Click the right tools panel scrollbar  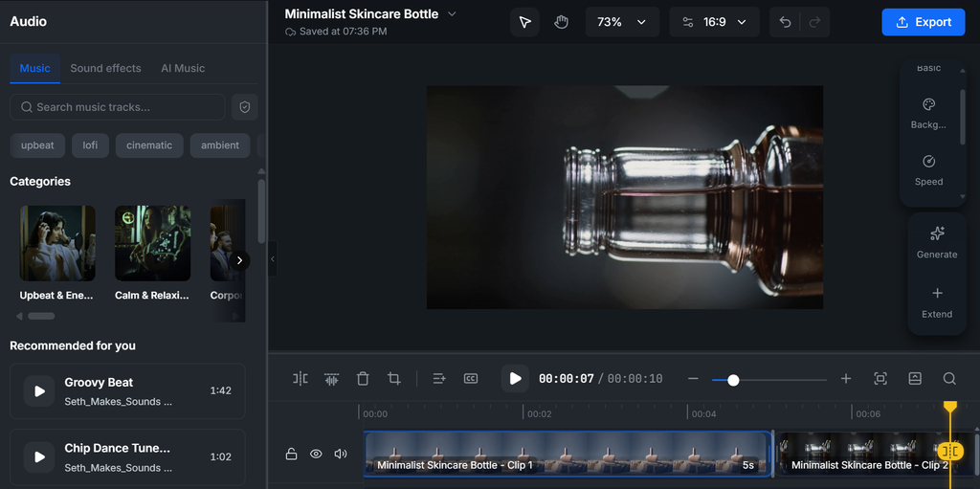(963, 118)
